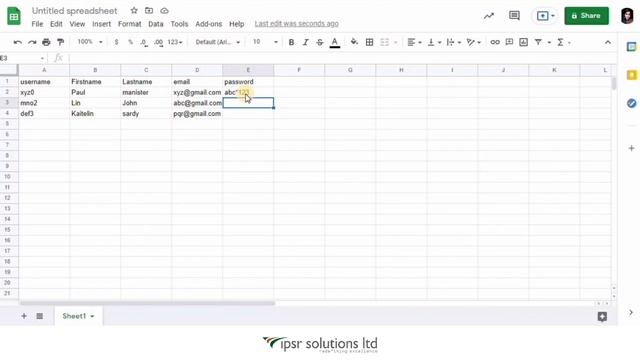Screen dimensions: 640x360
Task: Merge the selected cells
Action: click(384, 42)
